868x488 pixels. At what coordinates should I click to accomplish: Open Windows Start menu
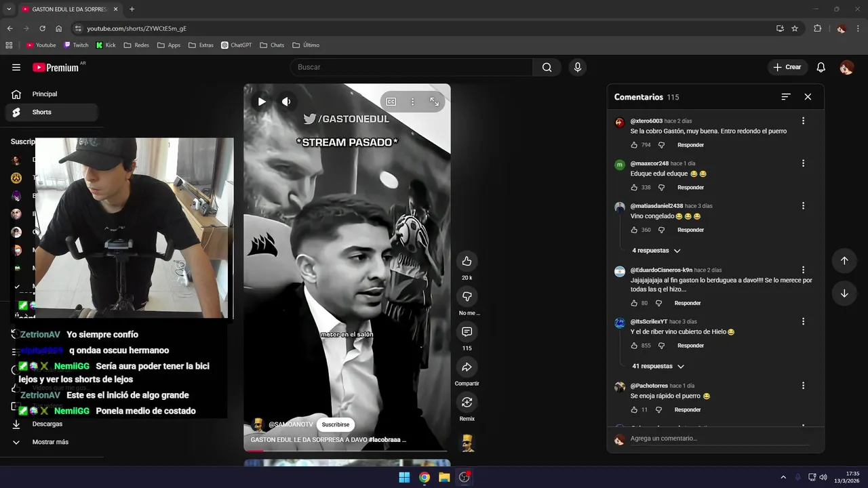404,477
